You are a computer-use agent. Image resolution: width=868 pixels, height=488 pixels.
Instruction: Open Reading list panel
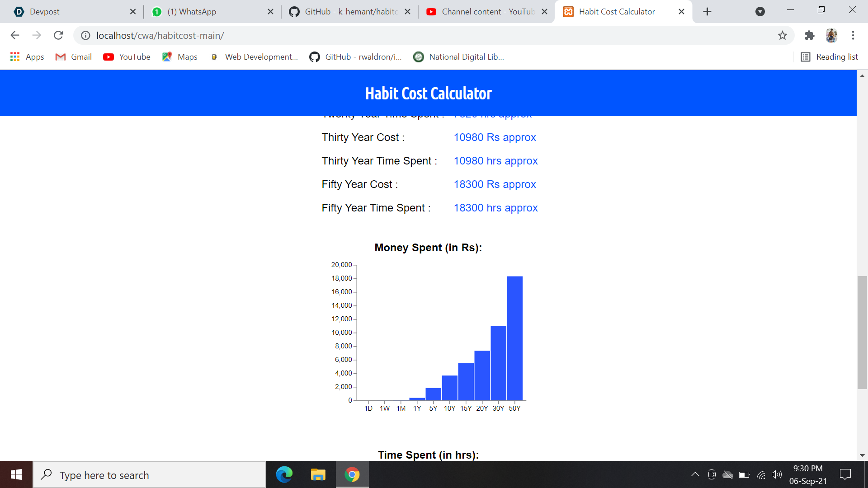pos(829,57)
